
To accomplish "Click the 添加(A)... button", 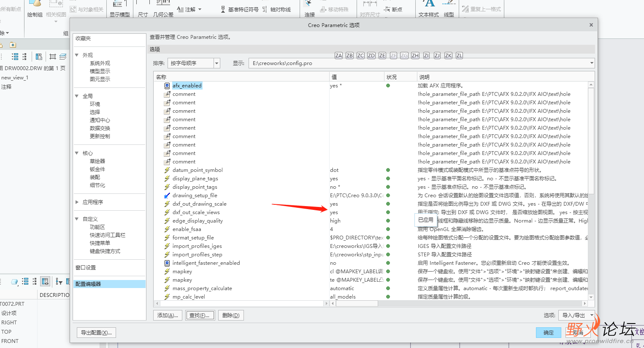I will (x=168, y=315).
